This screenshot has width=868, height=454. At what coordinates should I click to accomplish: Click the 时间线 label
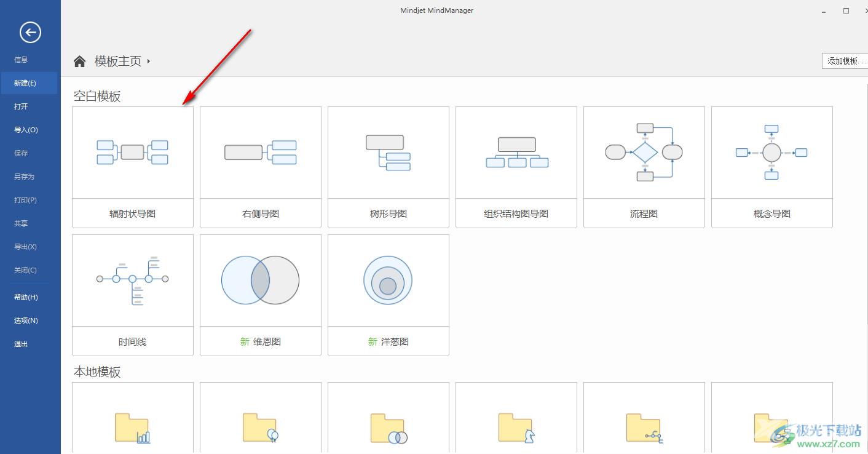(133, 341)
